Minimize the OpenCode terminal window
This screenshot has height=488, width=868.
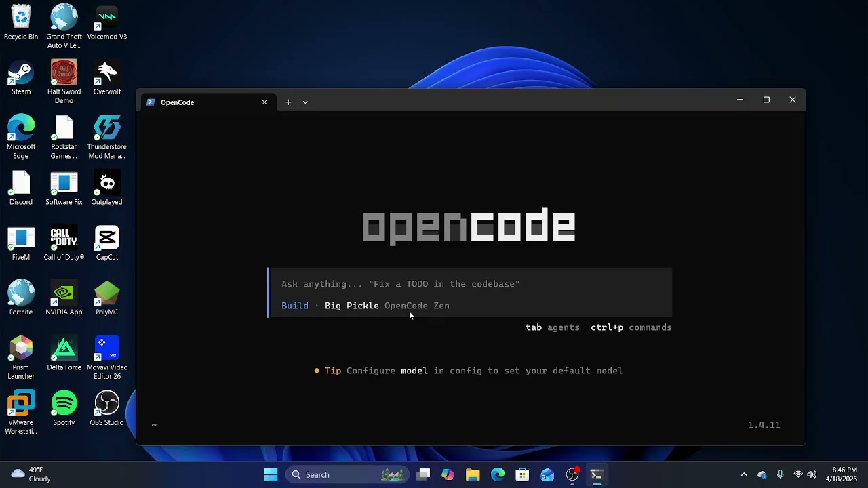coord(741,100)
